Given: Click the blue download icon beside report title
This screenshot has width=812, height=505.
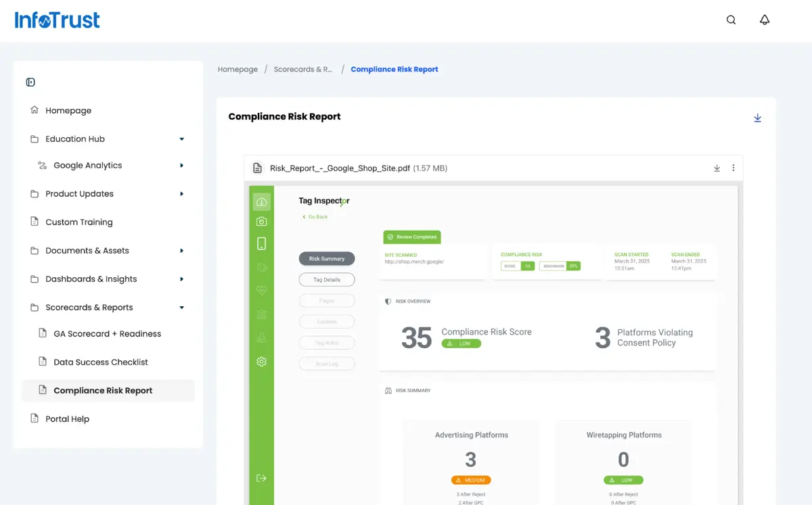Looking at the screenshot, I should (757, 118).
